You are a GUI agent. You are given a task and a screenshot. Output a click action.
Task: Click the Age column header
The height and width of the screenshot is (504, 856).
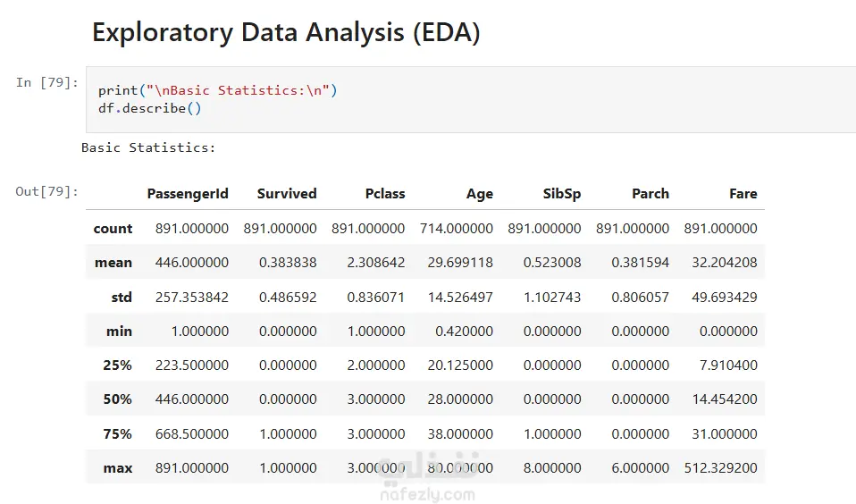tap(480, 194)
